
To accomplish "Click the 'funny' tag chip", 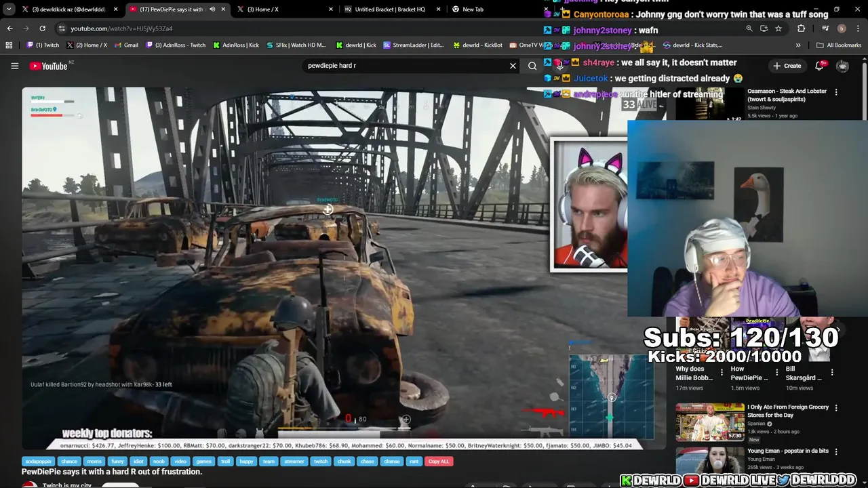I will tap(117, 461).
